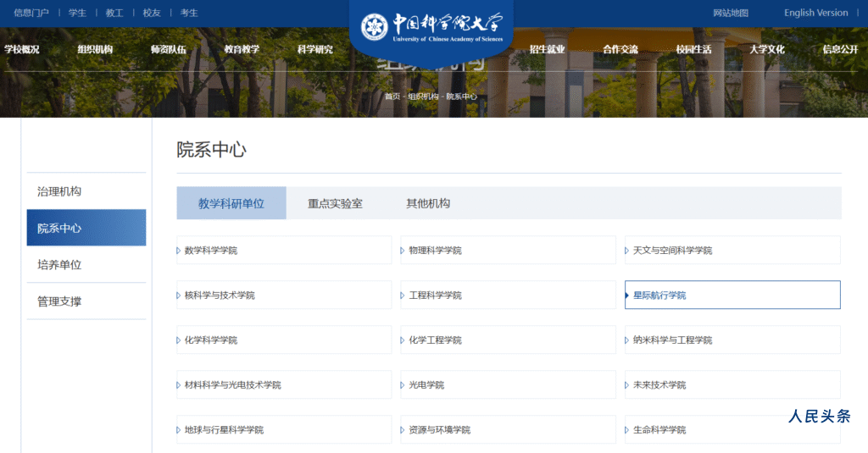Click triangle icon beside 地球与行星科学学院
Viewport: 868px width, 453px height.
pos(178,430)
